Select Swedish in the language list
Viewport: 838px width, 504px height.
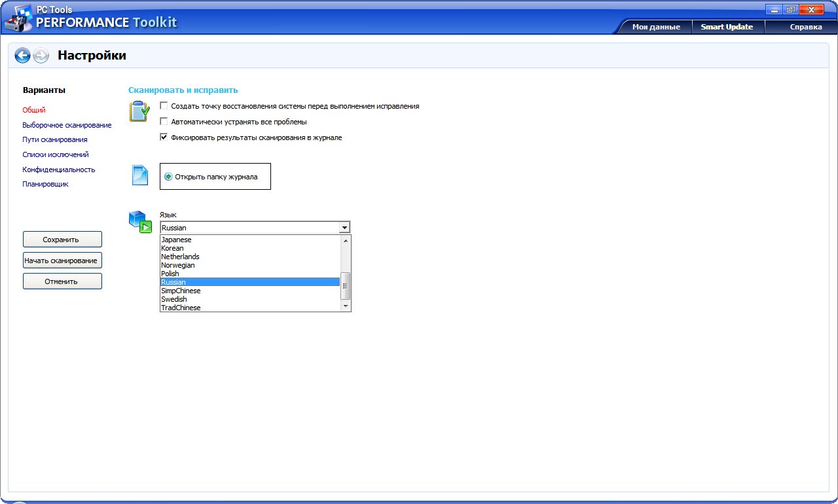pyautogui.click(x=250, y=299)
